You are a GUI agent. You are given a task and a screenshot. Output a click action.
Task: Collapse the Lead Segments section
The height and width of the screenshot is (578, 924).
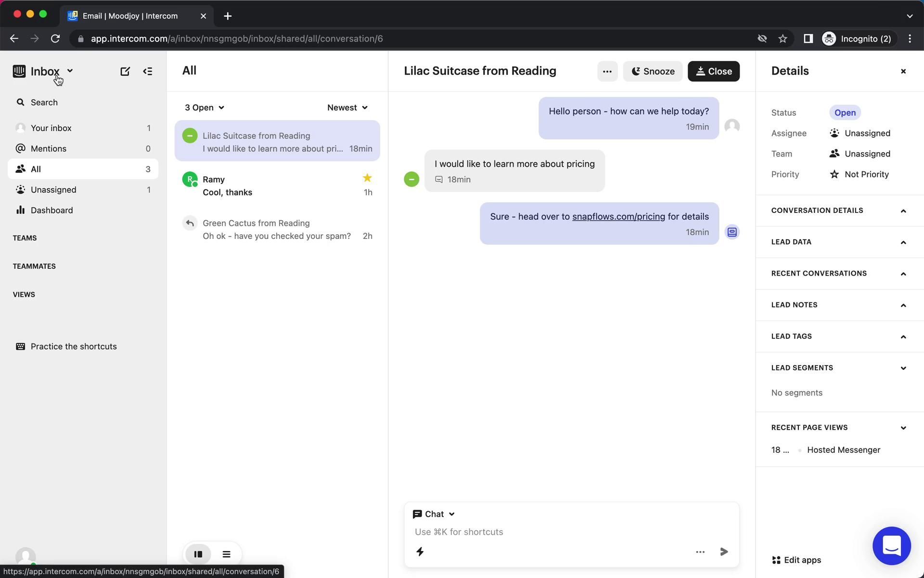(x=903, y=368)
